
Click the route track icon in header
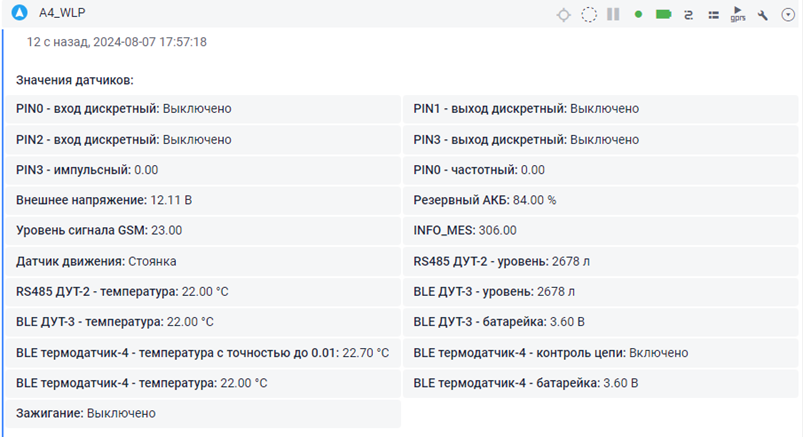tap(688, 15)
